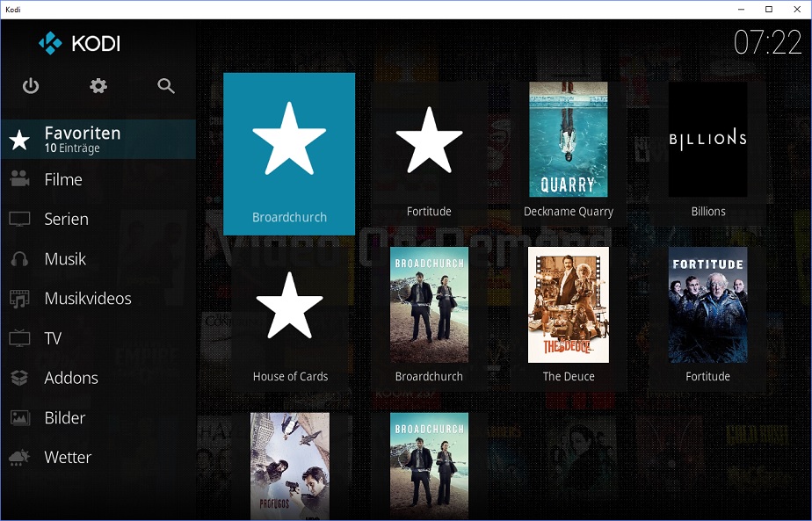Go to the Bilder section
812x521 pixels.
[x=98, y=417]
